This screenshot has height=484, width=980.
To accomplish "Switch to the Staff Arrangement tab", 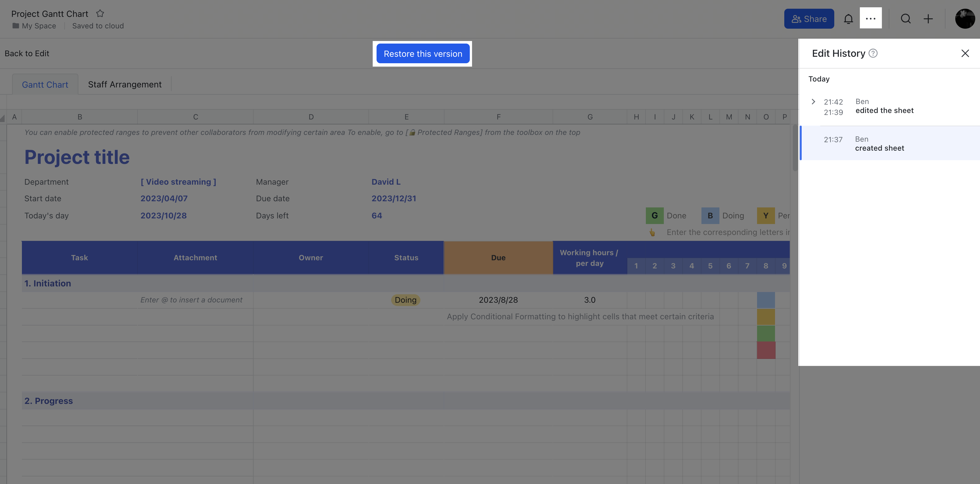I will click(125, 84).
